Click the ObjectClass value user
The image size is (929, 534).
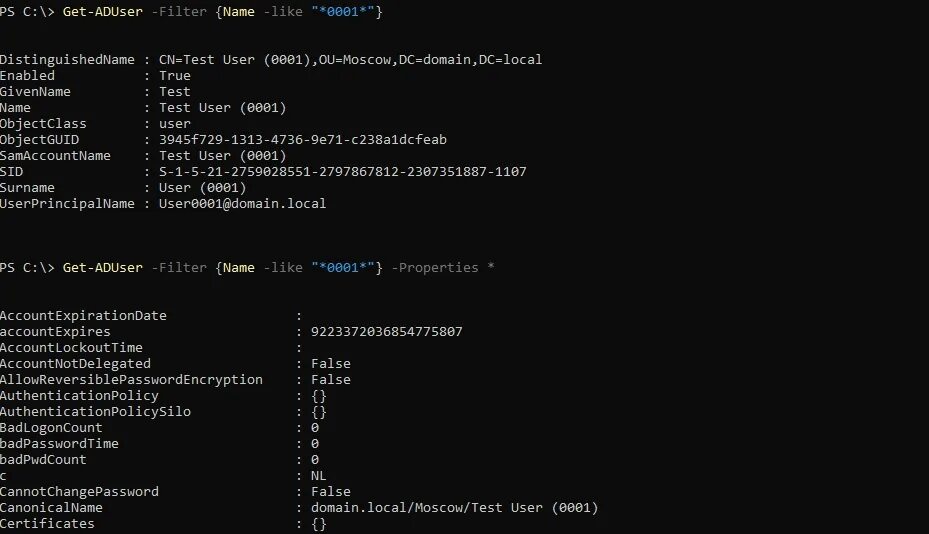coord(175,123)
